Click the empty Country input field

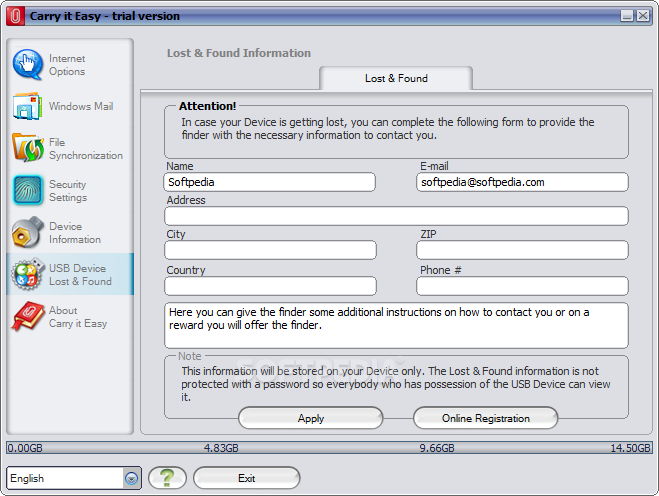tap(270, 286)
